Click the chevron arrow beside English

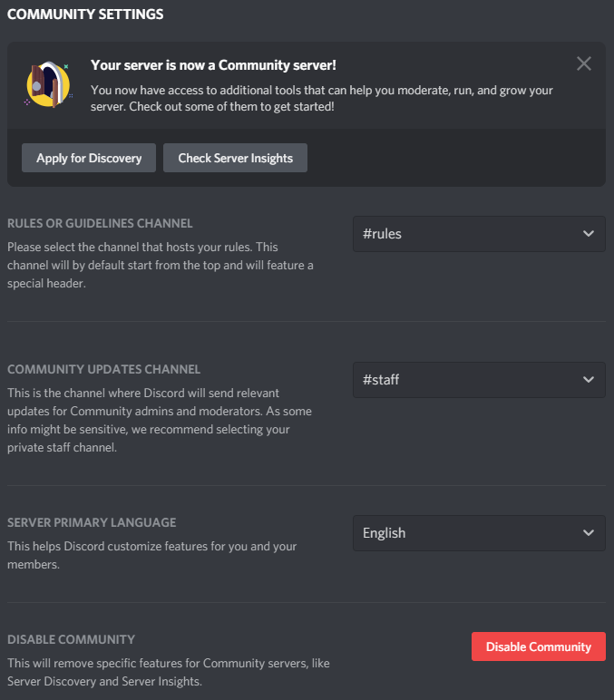tap(588, 532)
